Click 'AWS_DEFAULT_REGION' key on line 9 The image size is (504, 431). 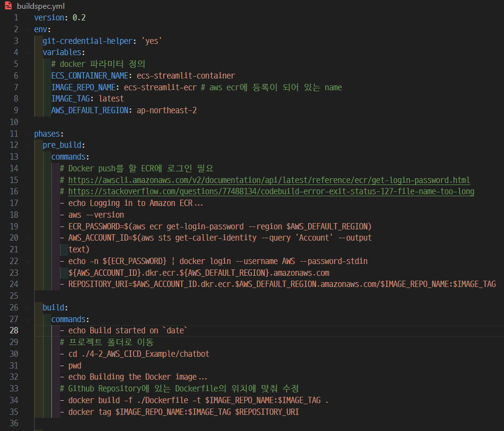(90, 110)
